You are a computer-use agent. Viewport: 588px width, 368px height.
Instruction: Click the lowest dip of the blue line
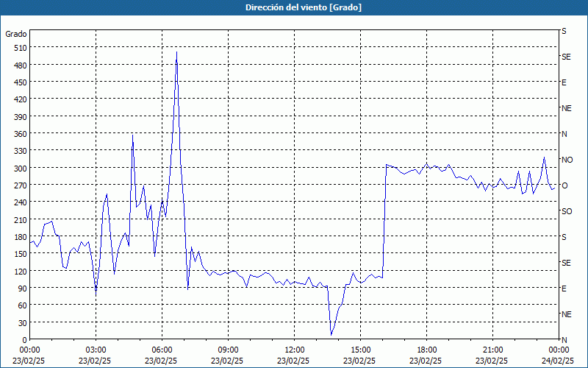331,335
